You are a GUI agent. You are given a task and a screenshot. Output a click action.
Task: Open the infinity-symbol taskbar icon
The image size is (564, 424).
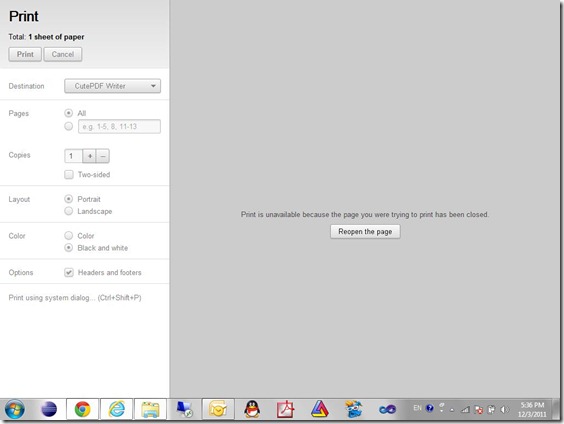(x=387, y=409)
